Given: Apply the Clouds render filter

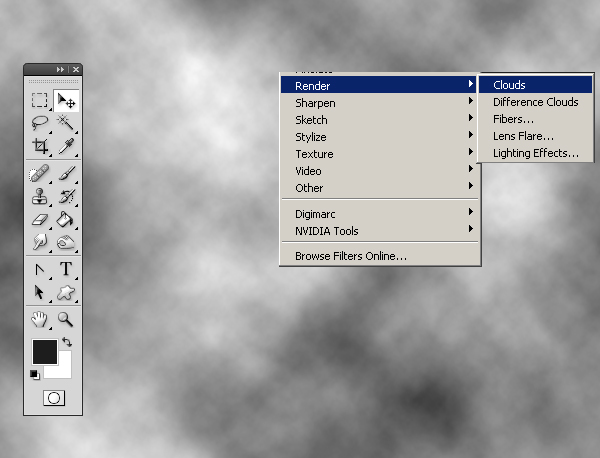Looking at the screenshot, I should (535, 85).
